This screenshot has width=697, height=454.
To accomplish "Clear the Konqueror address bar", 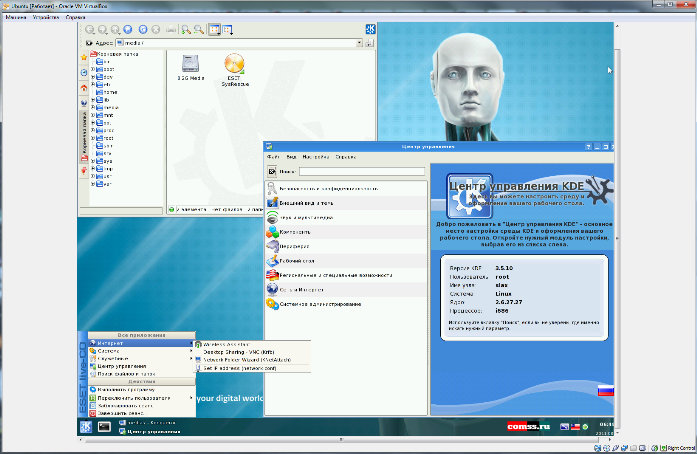I will (x=89, y=43).
